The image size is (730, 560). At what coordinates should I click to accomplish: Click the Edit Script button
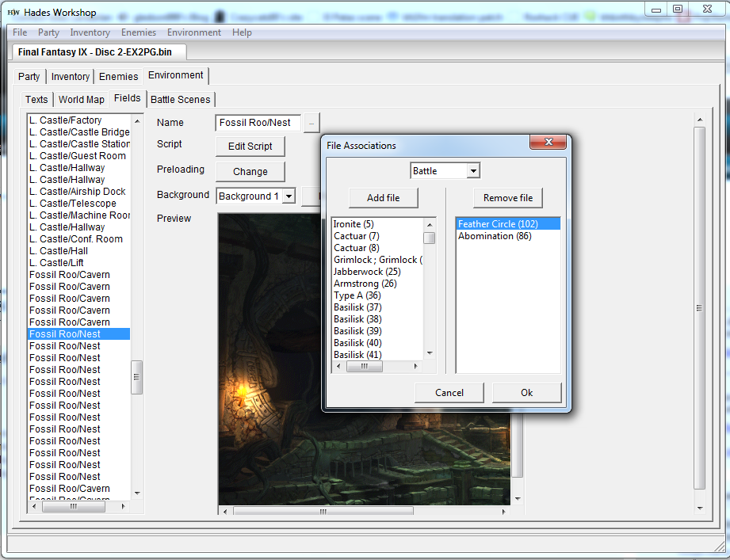250,146
